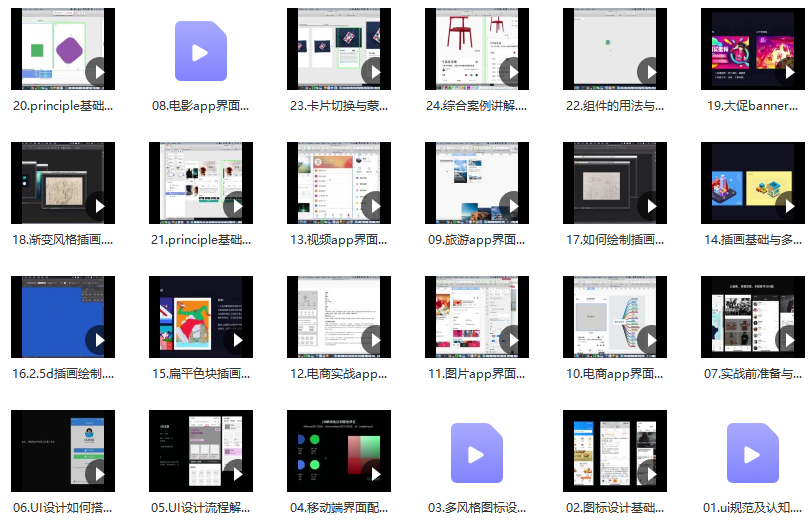The image size is (812, 521).
Task: Click the 09.旅游app界面 file name label
Action: pyautogui.click(x=476, y=240)
